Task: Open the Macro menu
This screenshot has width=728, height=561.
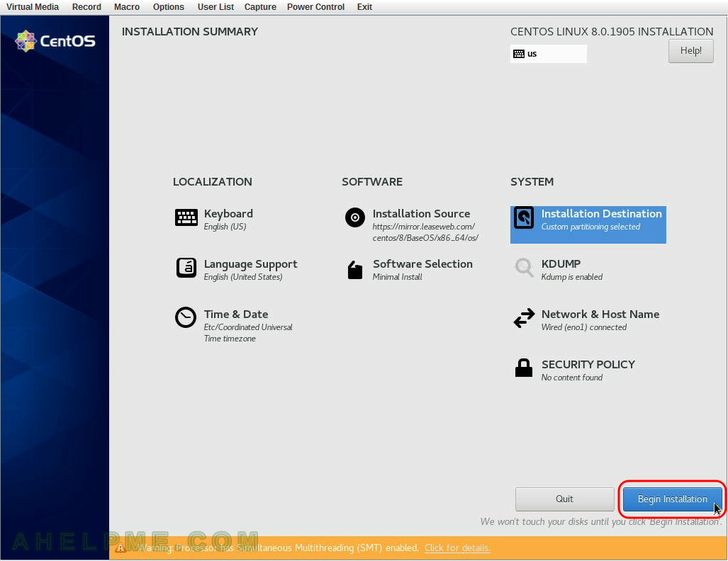Action: click(127, 7)
